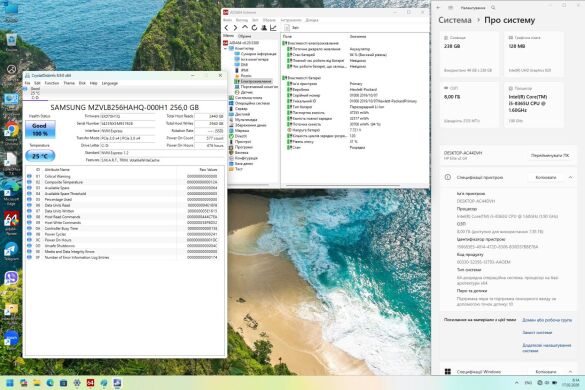Open Disk menu in CrystalDiskInfo

(82, 83)
